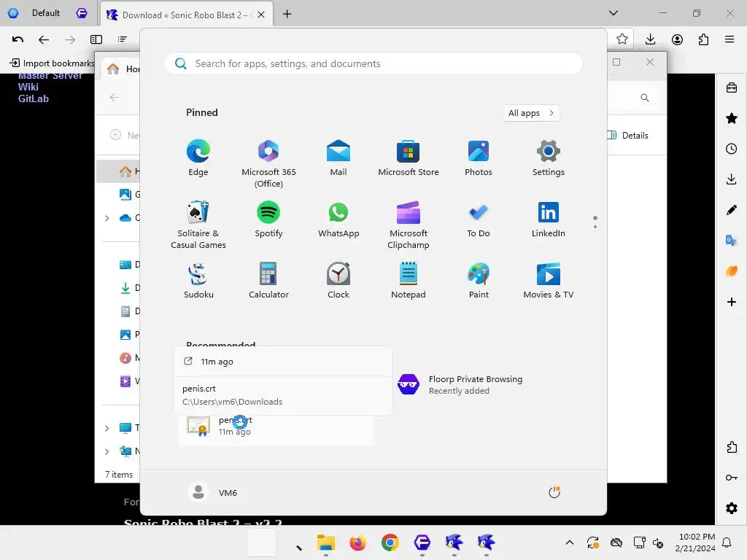The height and width of the screenshot is (560, 747).
Task: Open sidebar settings gear
Action: [732, 508]
